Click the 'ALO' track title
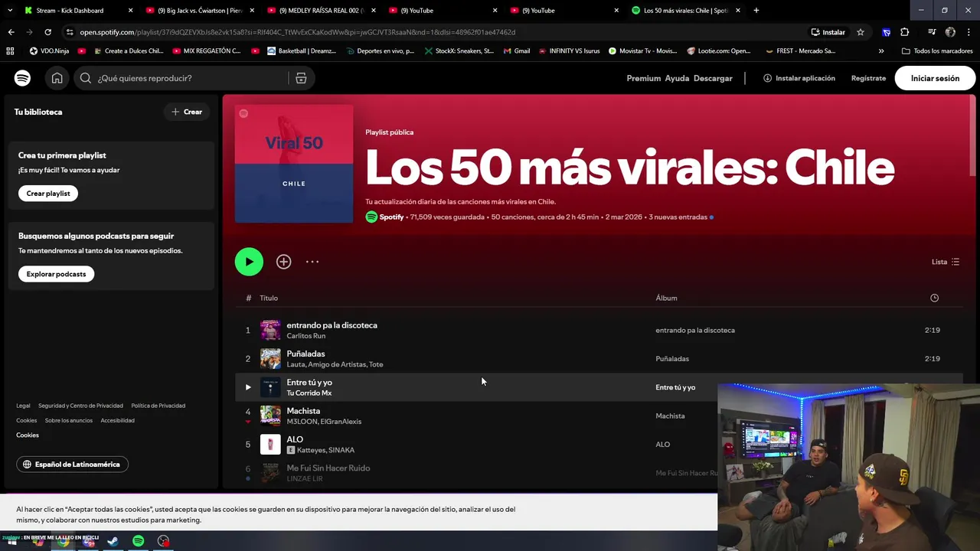Viewport: 980px width, 551px height. pos(295,439)
